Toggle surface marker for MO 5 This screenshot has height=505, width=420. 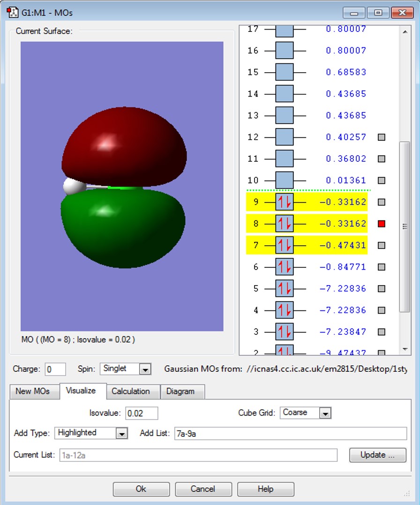(382, 288)
